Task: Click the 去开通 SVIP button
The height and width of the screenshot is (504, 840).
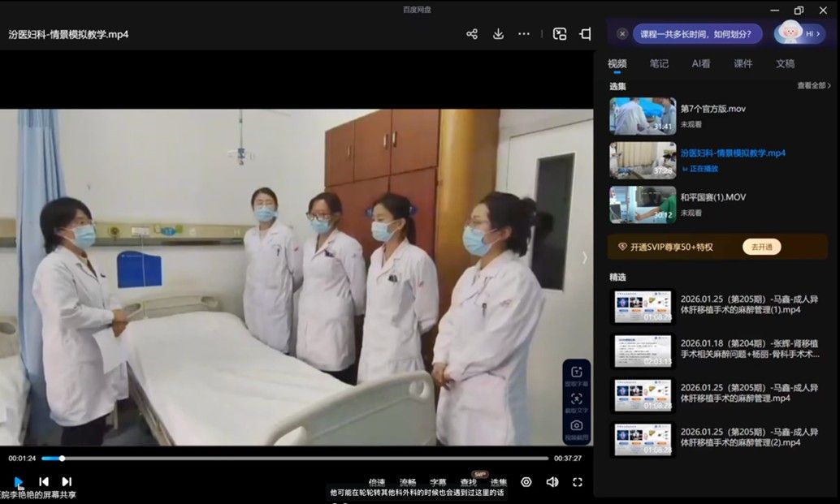Action: pos(761,247)
